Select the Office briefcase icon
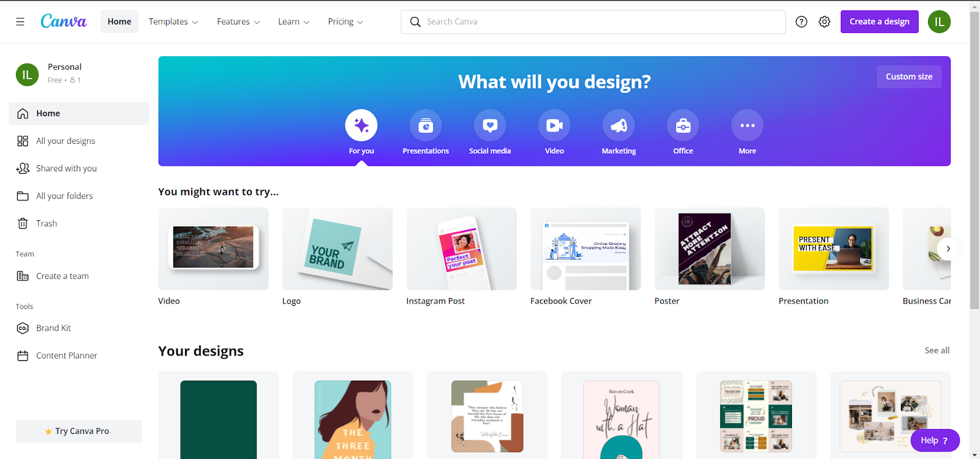Image resolution: width=980 pixels, height=459 pixels. [x=683, y=125]
